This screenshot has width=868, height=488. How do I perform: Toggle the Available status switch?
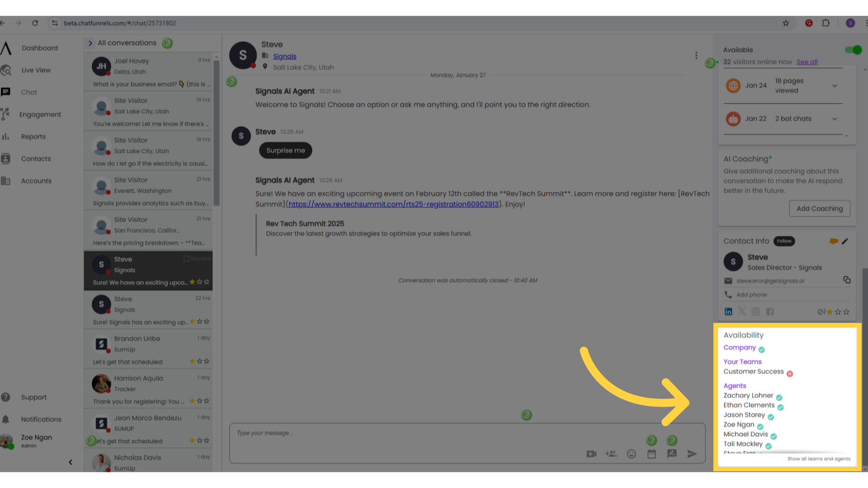tap(853, 49)
